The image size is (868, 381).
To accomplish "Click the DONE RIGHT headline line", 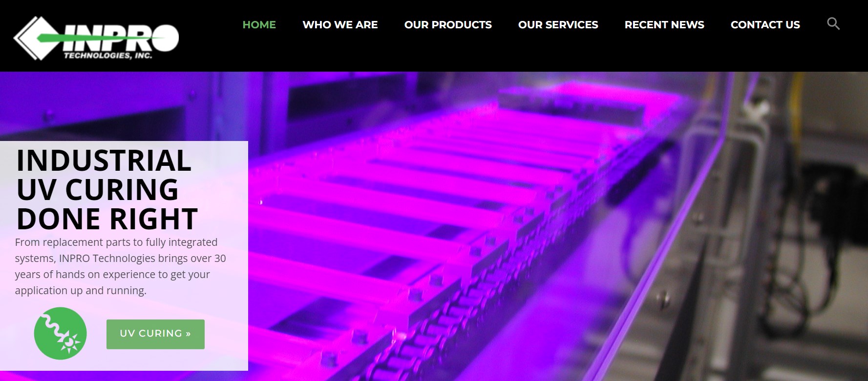I will pyautogui.click(x=107, y=219).
